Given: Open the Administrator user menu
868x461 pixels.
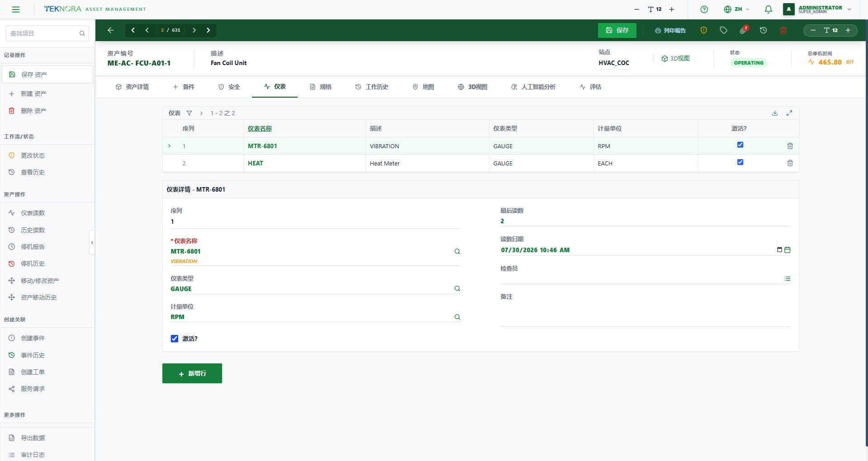Looking at the screenshot, I should [818, 9].
